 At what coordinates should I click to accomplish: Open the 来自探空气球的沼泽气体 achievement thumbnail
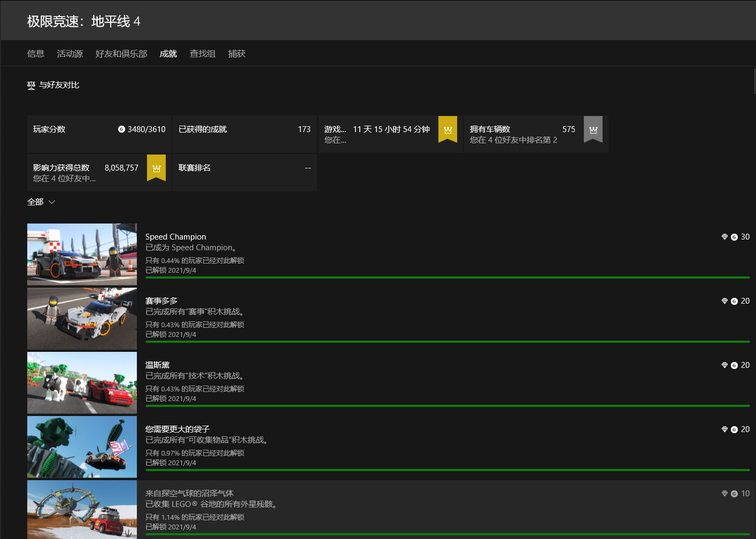tap(82, 510)
